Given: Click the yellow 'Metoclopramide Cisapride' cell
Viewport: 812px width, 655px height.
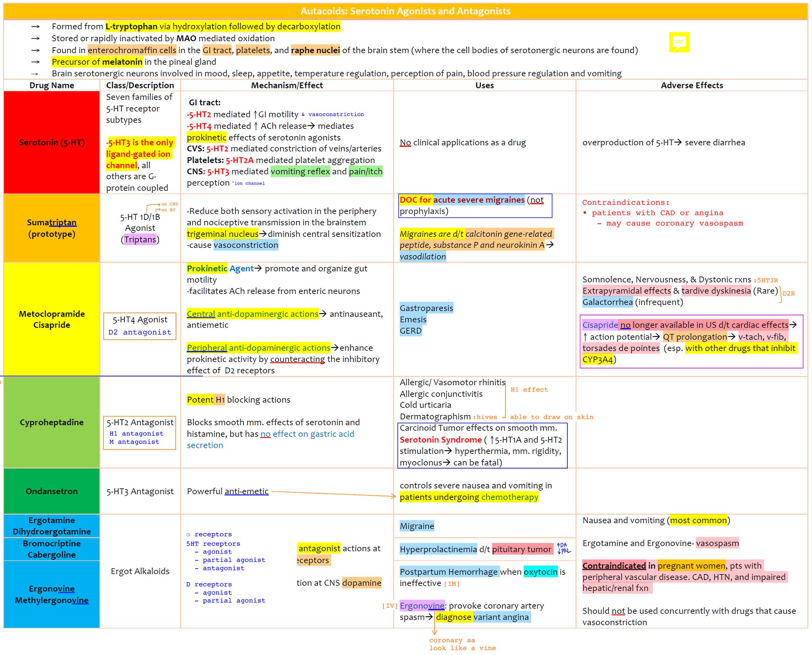Looking at the screenshot, I should 52,319.
